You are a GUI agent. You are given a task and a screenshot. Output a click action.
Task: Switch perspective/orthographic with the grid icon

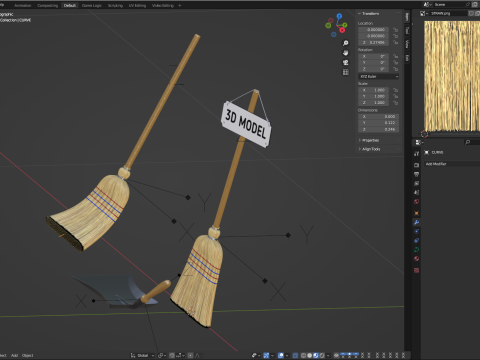[346, 72]
